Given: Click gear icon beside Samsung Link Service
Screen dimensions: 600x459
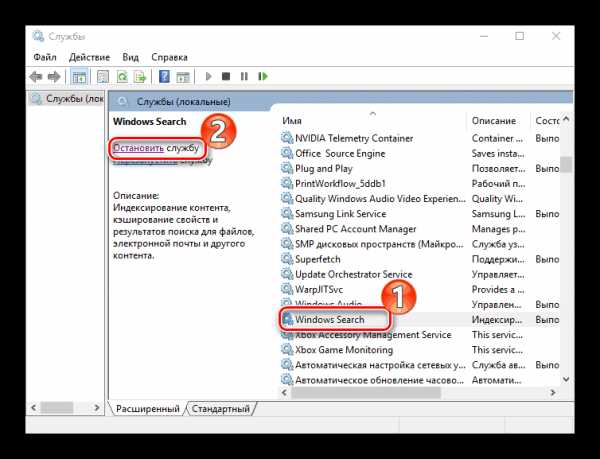Looking at the screenshot, I should click(287, 213).
